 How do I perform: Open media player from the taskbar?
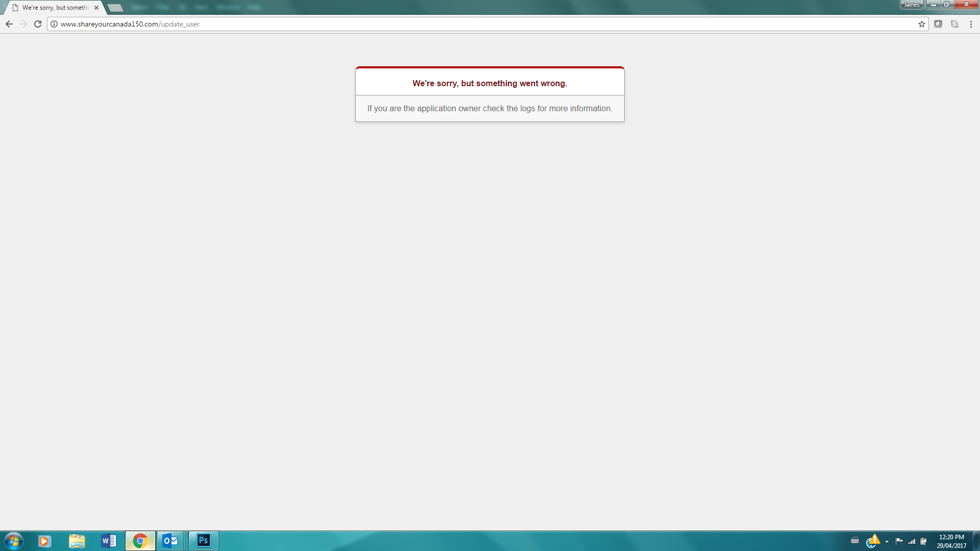45,540
